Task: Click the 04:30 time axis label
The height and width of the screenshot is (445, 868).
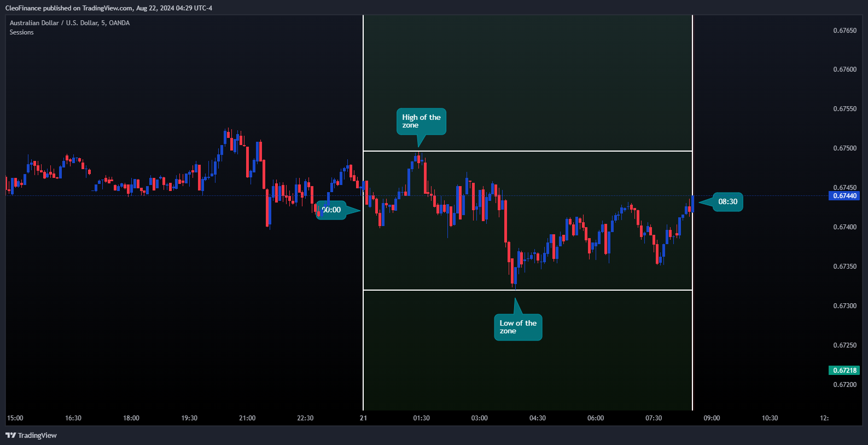Action: pyautogui.click(x=538, y=418)
